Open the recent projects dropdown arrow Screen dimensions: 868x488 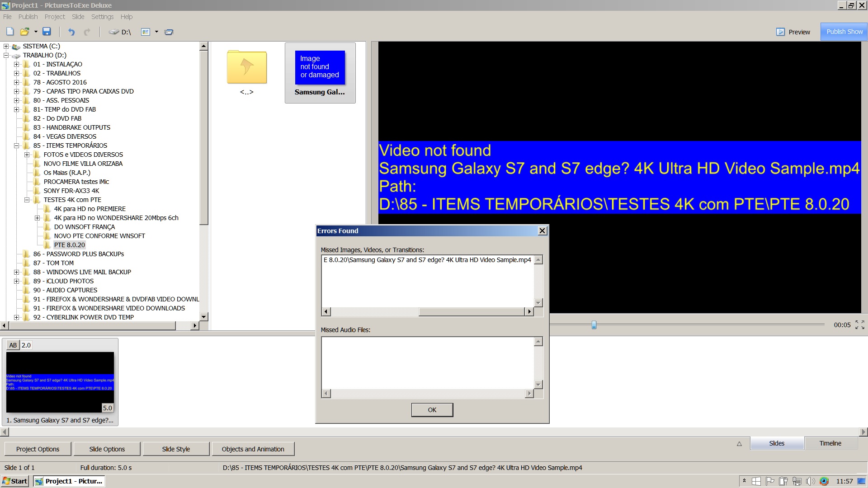(x=36, y=32)
